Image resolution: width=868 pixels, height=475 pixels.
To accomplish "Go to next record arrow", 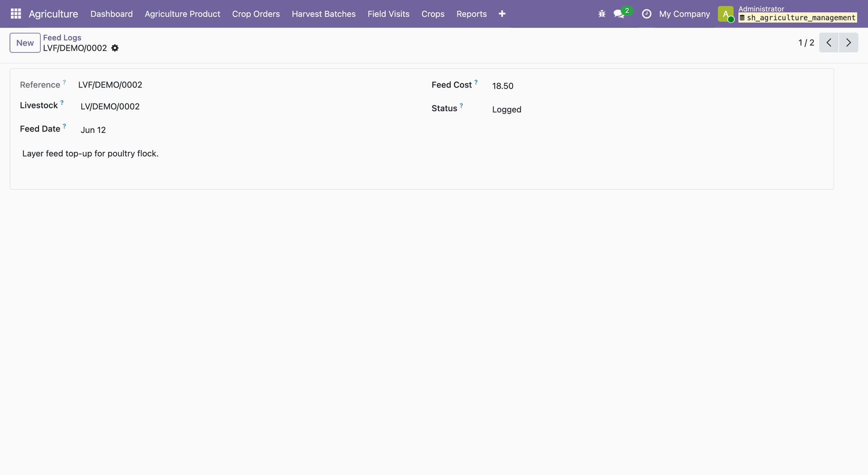I will tap(849, 42).
